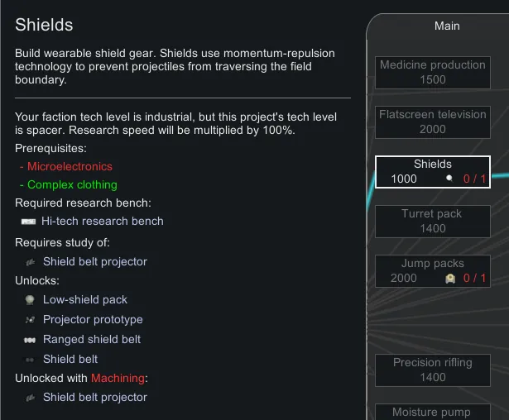Click the white dot on Shields node
509x420 pixels.
[x=449, y=178]
